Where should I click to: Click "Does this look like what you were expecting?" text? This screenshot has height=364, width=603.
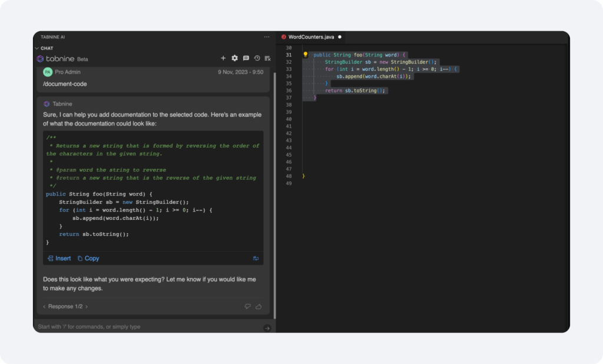pyautogui.click(x=104, y=279)
